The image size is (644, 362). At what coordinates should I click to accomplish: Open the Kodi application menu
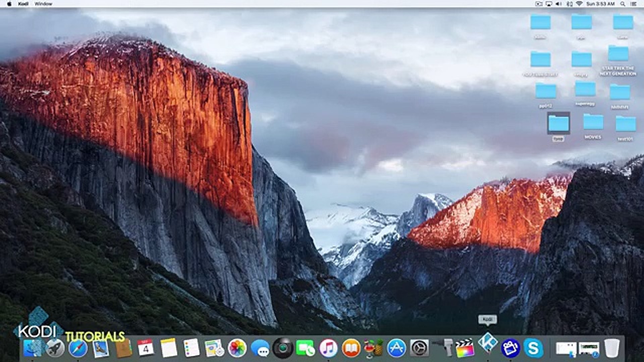(x=23, y=4)
